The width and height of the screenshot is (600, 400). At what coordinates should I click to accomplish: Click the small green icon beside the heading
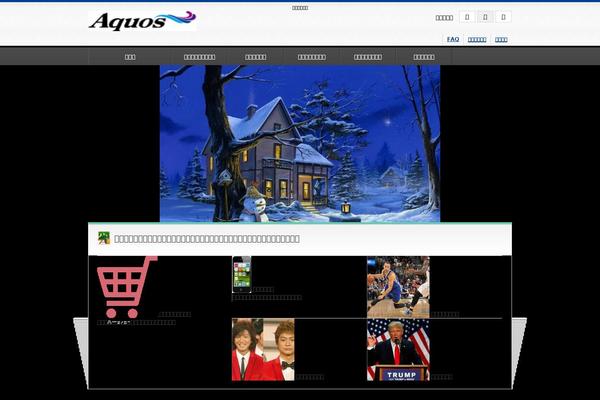(x=104, y=238)
